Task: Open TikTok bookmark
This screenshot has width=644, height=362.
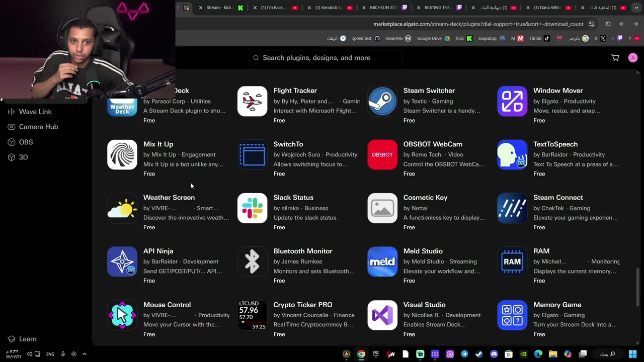Action: point(539,38)
